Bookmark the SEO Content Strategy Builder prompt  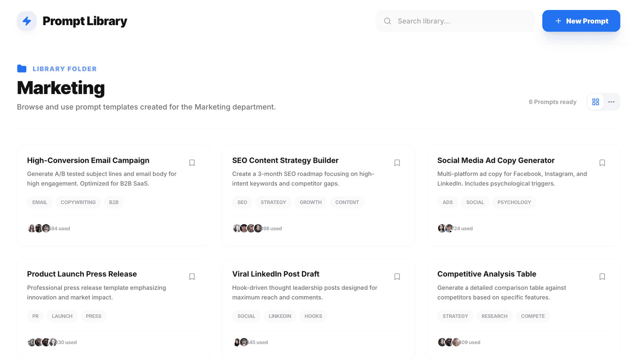coord(397,163)
